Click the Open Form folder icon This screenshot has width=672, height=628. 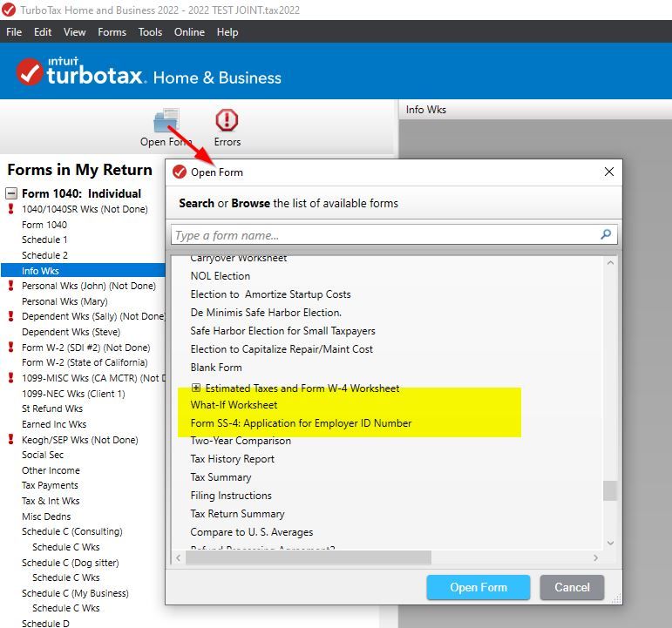(x=166, y=120)
